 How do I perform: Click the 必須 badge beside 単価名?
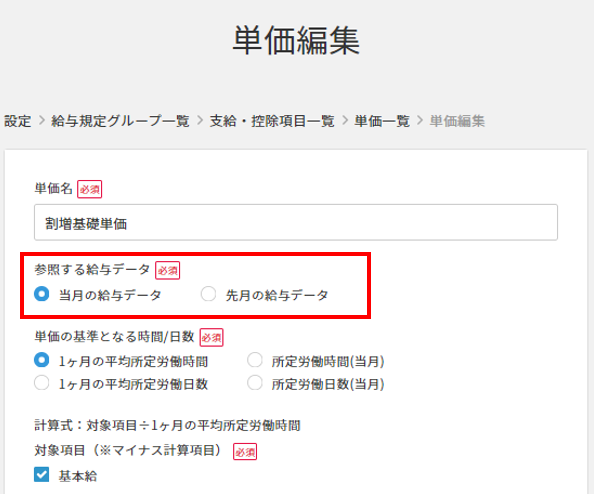point(90,189)
